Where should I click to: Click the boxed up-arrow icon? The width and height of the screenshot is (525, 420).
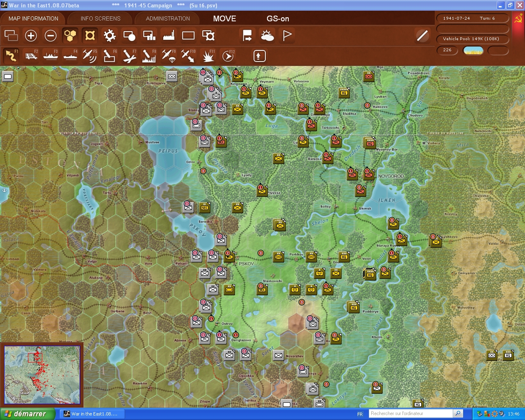[259, 56]
